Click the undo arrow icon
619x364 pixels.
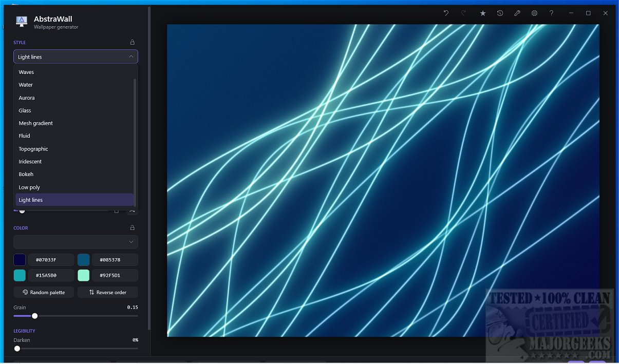tap(446, 13)
